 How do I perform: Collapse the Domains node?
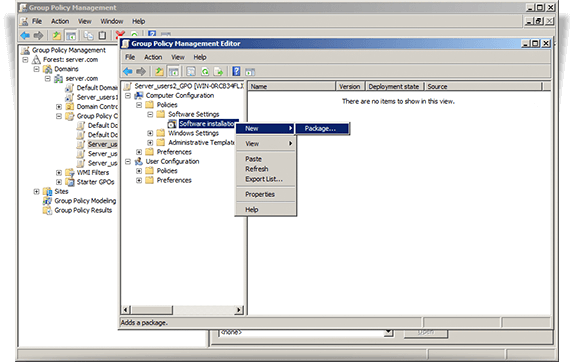[36, 69]
